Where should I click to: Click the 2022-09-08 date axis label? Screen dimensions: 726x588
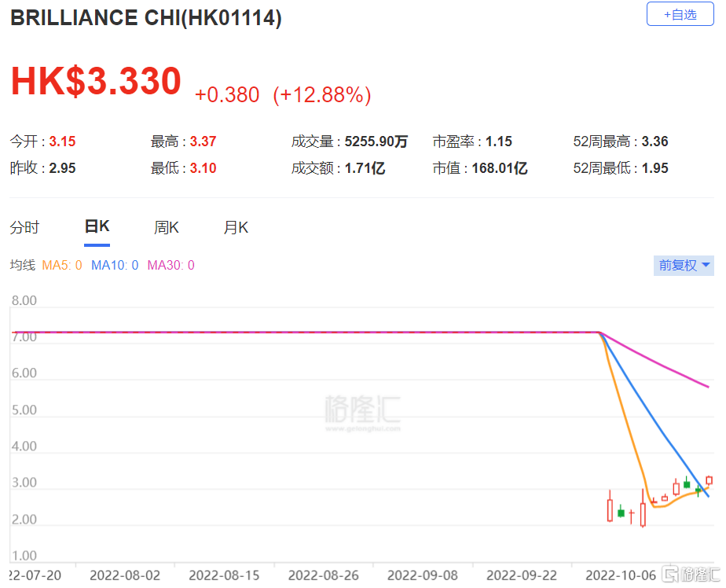click(x=422, y=575)
